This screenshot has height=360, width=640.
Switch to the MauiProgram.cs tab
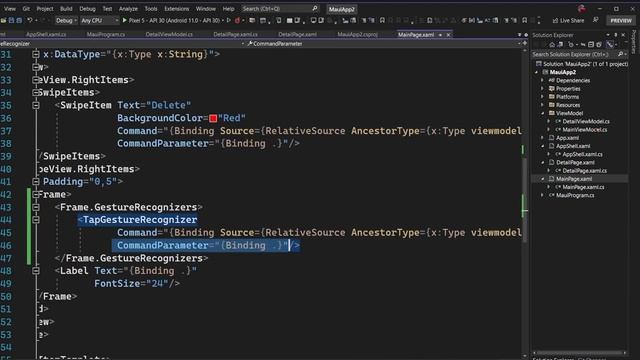click(x=106, y=35)
